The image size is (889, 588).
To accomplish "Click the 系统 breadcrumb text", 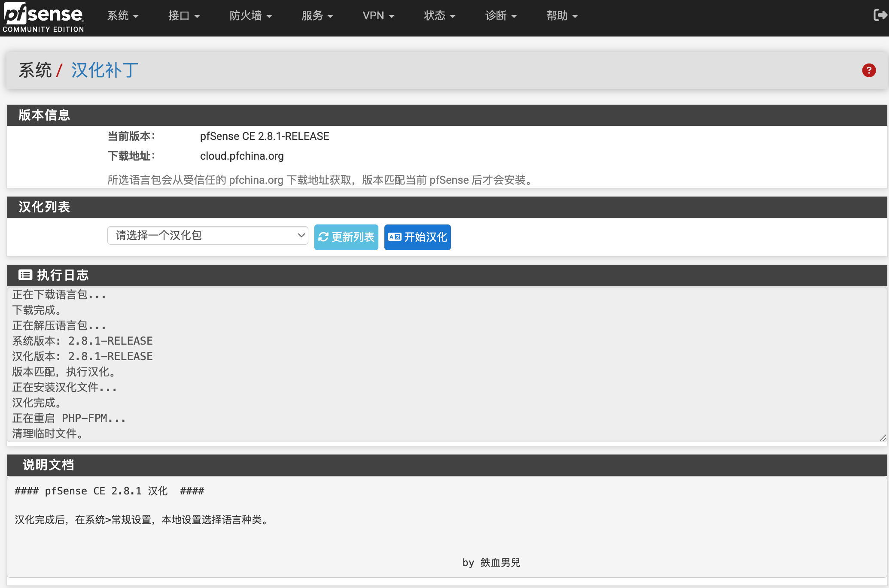I will click(x=35, y=70).
